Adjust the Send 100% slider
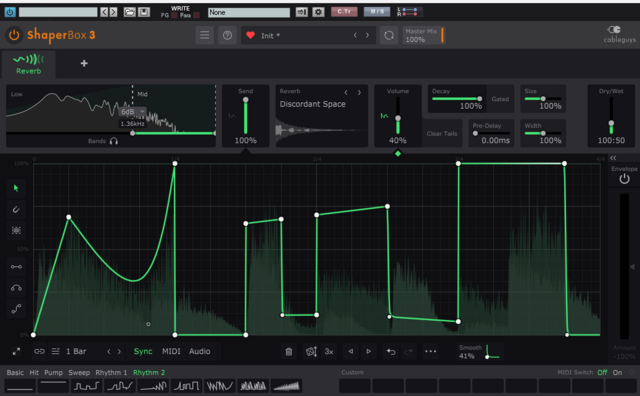The image size is (640, 396). coord(245,116)
